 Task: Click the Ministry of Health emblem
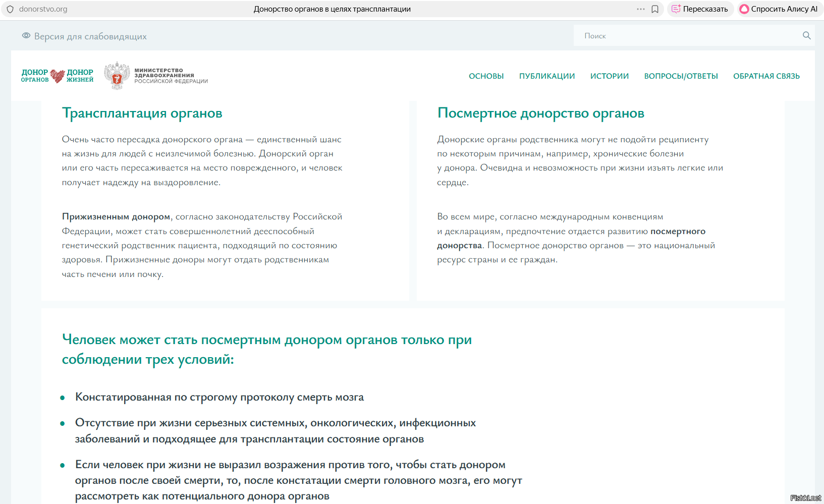tap(117, 76)
